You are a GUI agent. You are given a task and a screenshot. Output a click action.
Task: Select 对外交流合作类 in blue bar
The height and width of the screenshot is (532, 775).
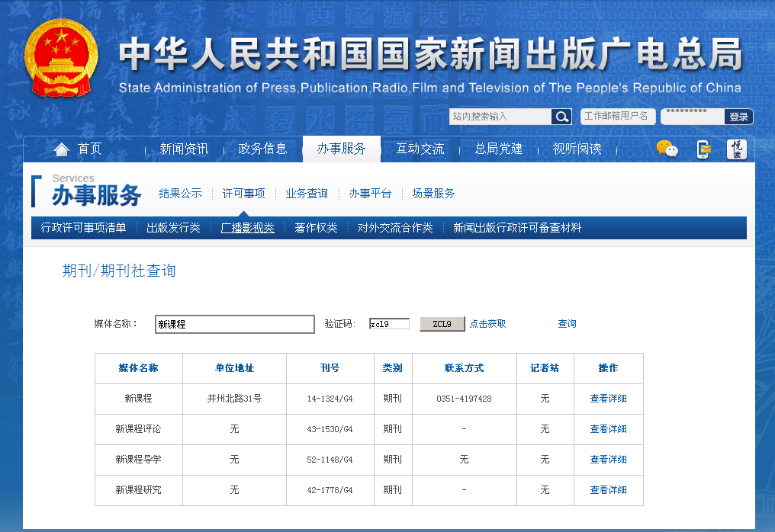point(395,228)
